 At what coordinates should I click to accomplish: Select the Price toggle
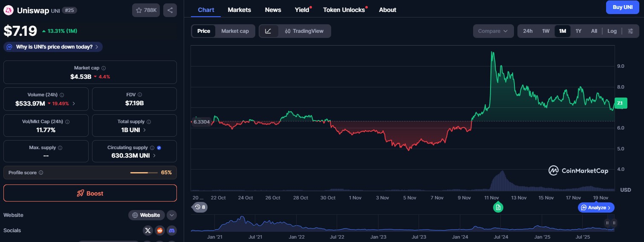(x=204, y=31)
